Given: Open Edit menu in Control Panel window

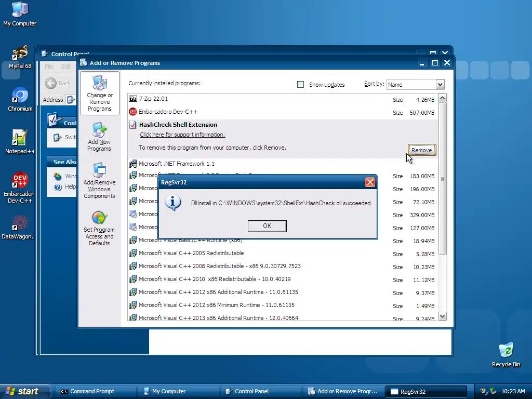Looking at the screenshot, I should click(x=66, y=66).
